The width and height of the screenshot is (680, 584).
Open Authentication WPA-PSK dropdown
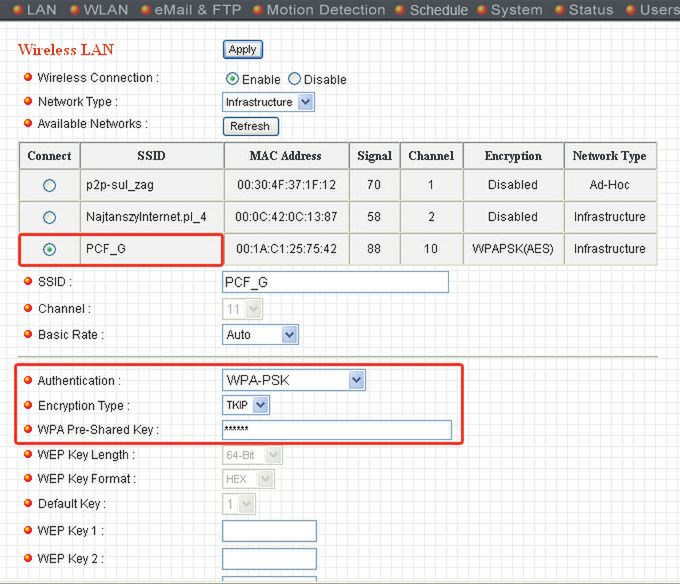pos(294,380)
